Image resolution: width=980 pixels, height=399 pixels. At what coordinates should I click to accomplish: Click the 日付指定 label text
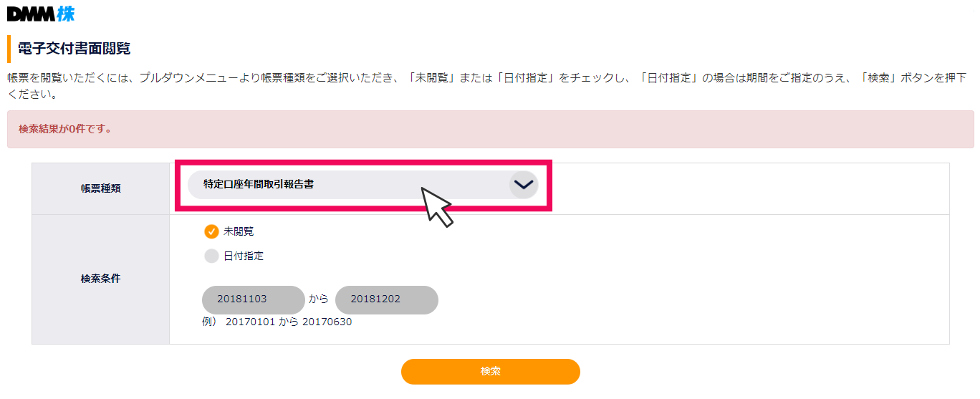(x=244, y=256)
